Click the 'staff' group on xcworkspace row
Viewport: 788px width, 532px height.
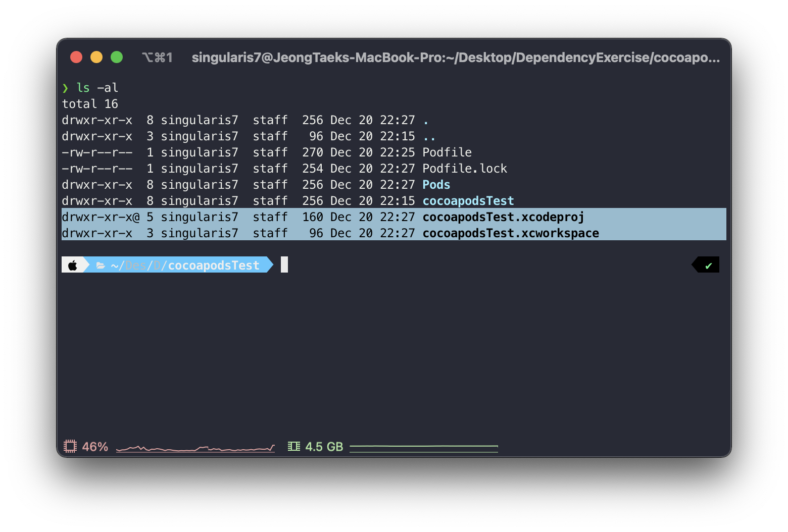point(270,233)
